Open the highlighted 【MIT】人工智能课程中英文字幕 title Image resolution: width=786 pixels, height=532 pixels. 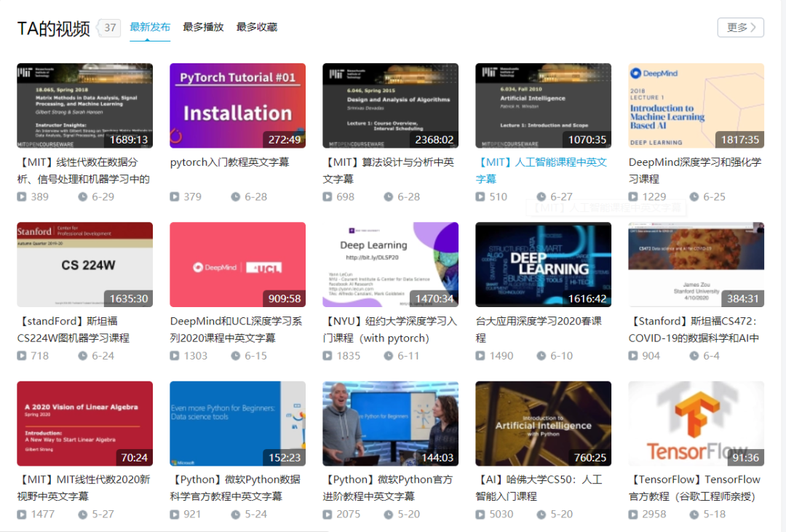point(542,170)
